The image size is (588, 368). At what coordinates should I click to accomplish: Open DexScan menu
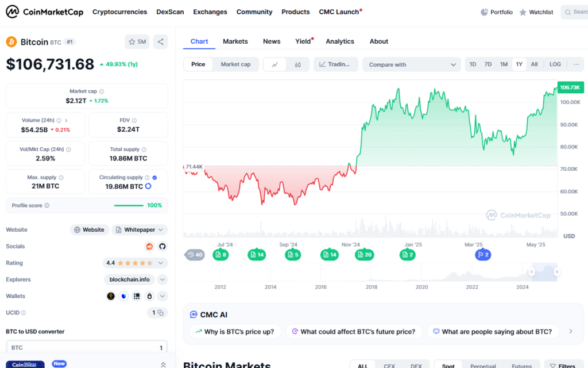click(170, 12)
